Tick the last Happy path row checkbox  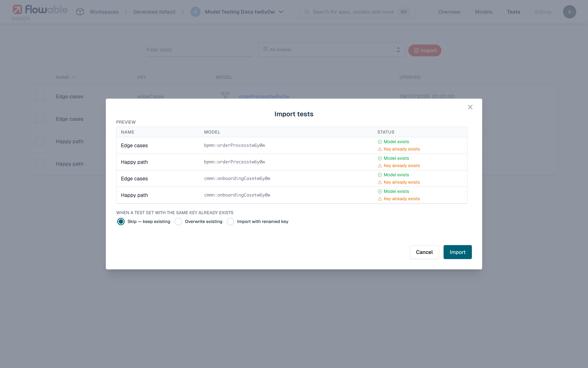[x=40, y=164]
